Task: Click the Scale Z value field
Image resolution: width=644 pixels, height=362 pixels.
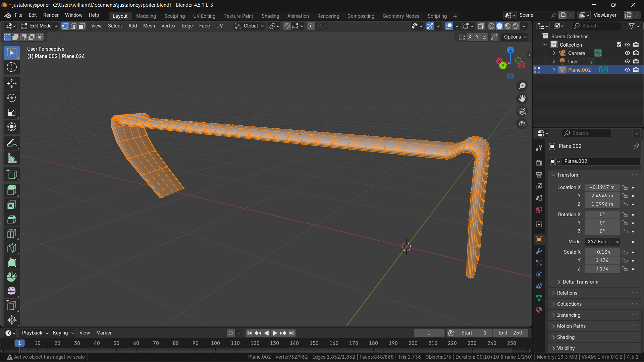Action: click(602, 269)
